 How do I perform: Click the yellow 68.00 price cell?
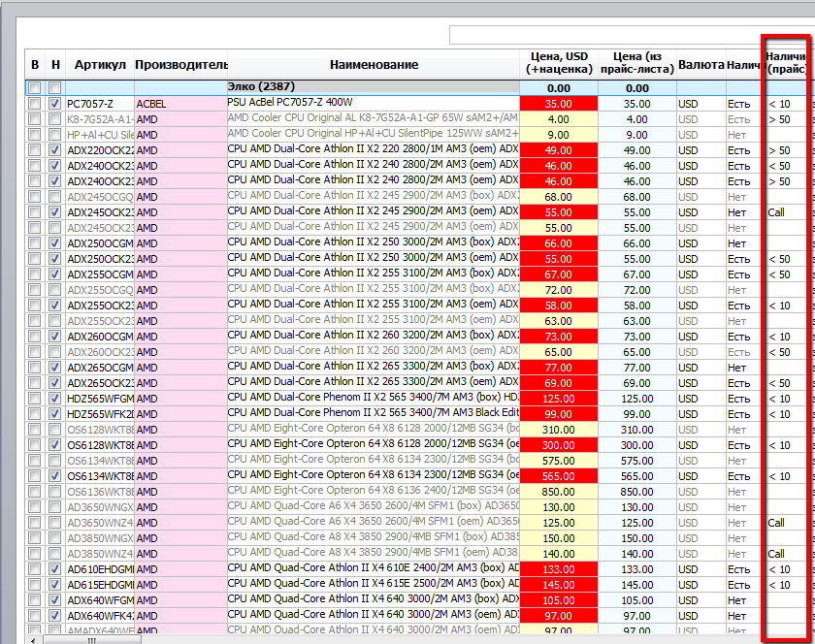[559, 197]
